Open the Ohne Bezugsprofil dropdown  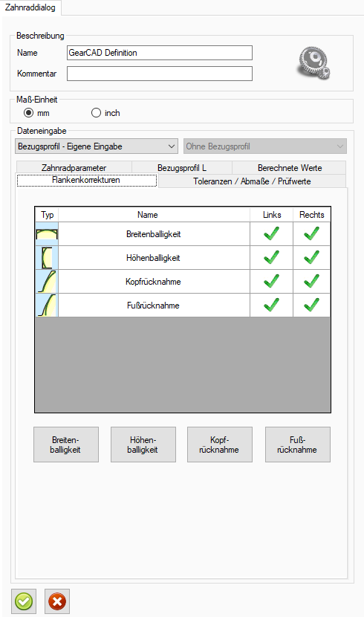[x=265, y=146]
